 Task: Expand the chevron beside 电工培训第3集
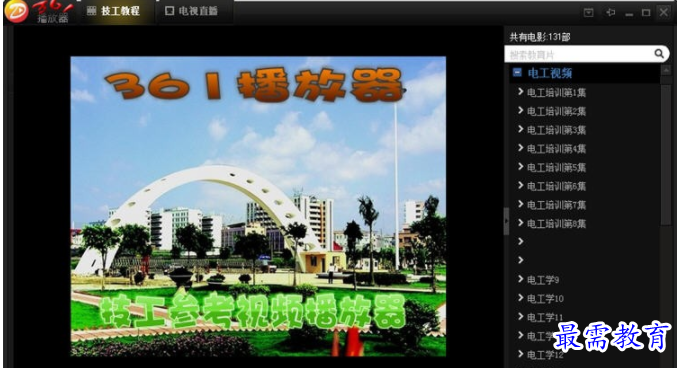click(520, 129)
